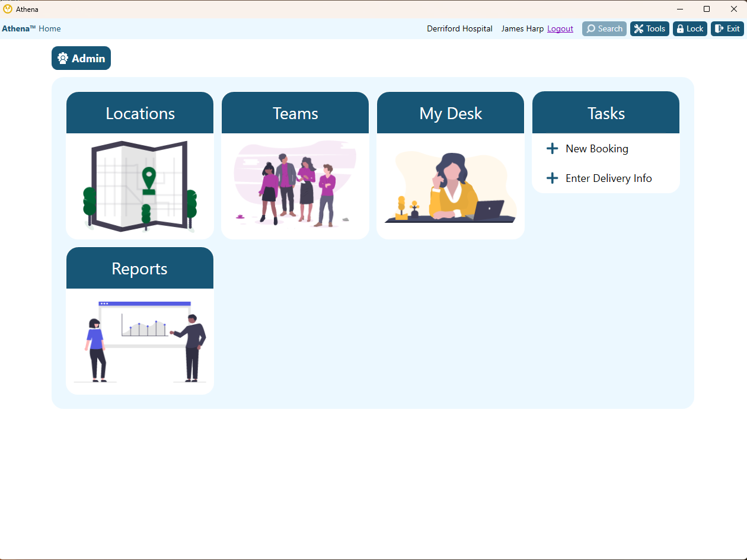Click the Admin badge icon

(63, 58)
